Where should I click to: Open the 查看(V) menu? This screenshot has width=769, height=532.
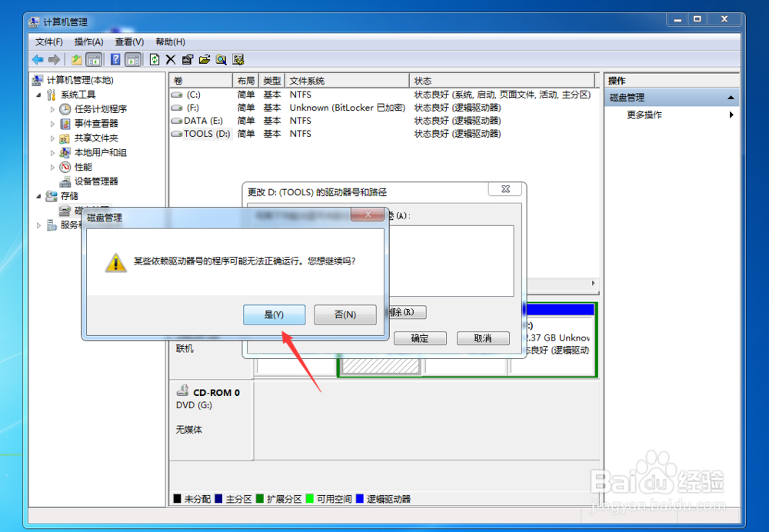pyautogui.click(x=129, y=42)
